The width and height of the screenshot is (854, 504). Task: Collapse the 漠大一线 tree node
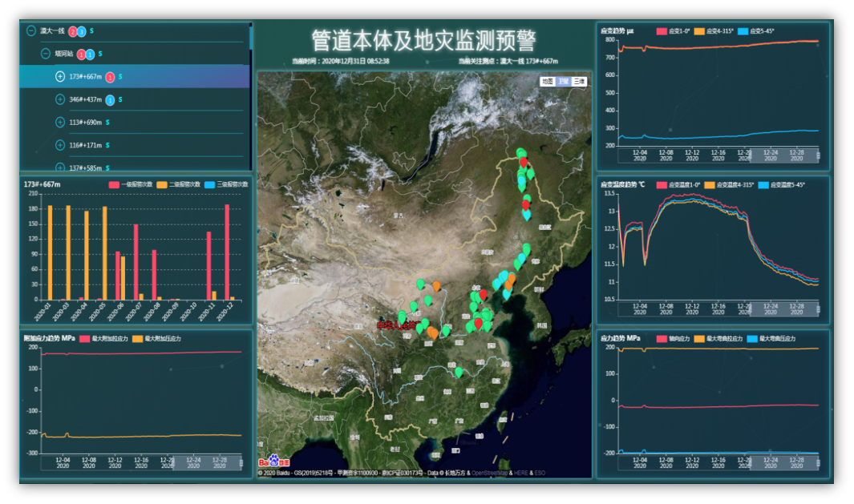pyautogui.click(x=31, y=30)
